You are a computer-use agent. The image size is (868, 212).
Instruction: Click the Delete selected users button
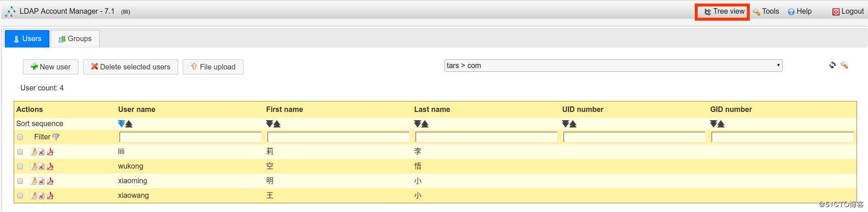pyautogui.click(x=131, y=67)
